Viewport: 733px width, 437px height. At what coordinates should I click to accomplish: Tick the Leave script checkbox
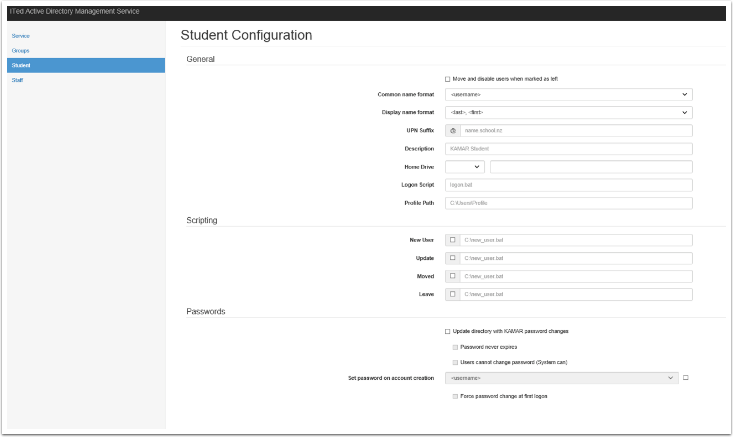tap(453, 294)
